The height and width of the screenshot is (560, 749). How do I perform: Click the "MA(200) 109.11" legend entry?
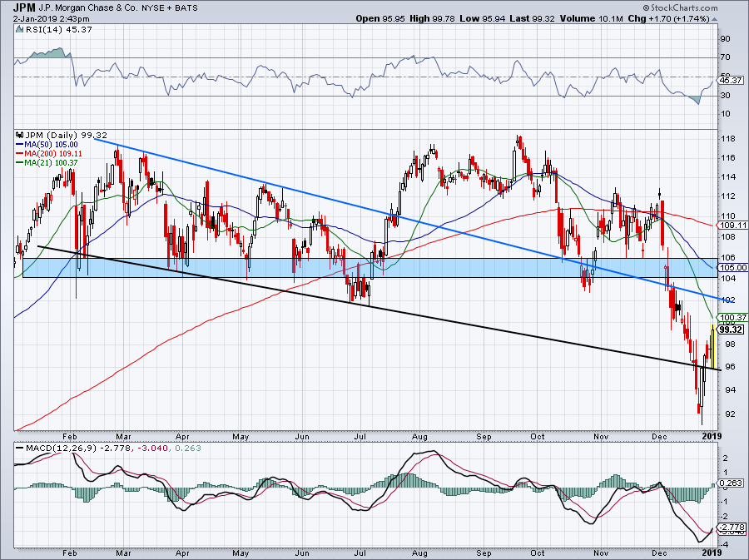pyautogui.click(x=53, y=154)
